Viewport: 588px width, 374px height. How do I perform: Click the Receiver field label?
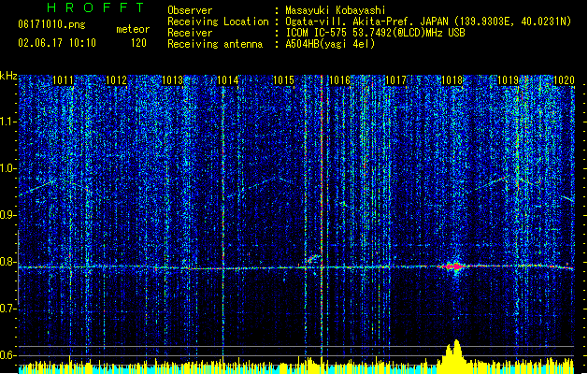[190, 33]
